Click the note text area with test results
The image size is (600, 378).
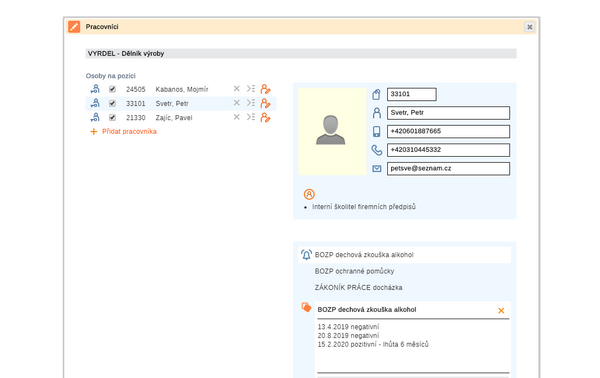(x=413, y=345)
